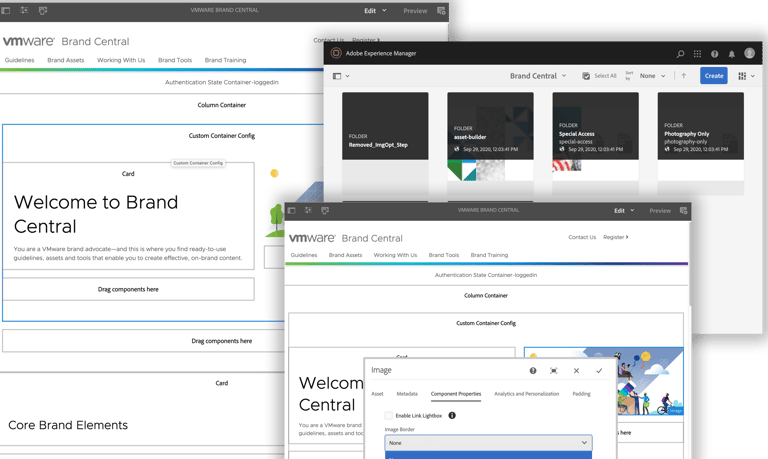
Task: Select Component Properties tab in Image dialog
Action: [x=456, y=394]
